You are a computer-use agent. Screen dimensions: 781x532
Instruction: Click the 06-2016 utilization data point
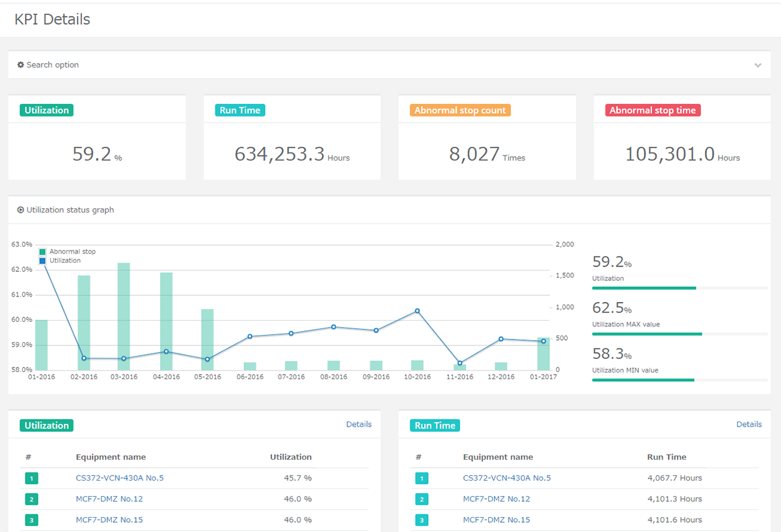250,336
